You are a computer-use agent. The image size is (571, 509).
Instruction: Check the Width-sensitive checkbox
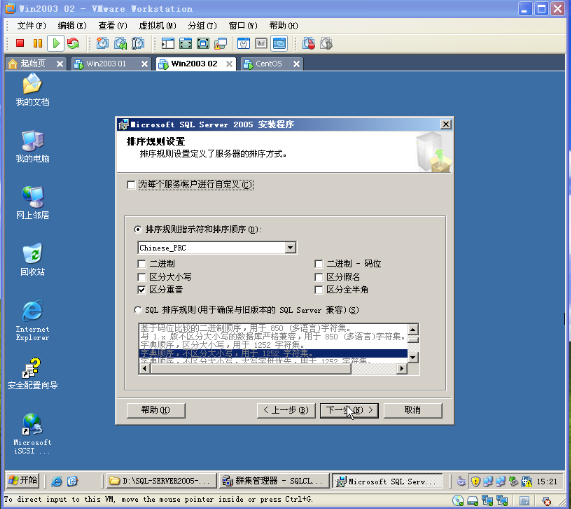coord(319,290)
